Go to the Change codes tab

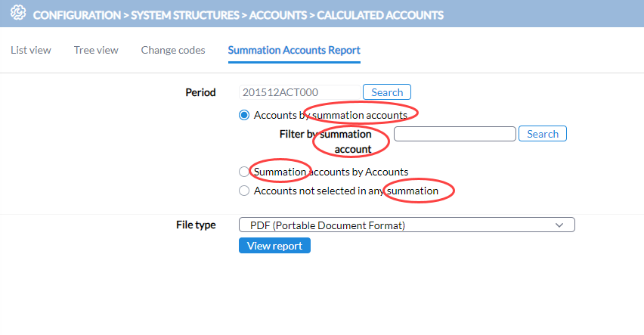(x=173, y=50)
